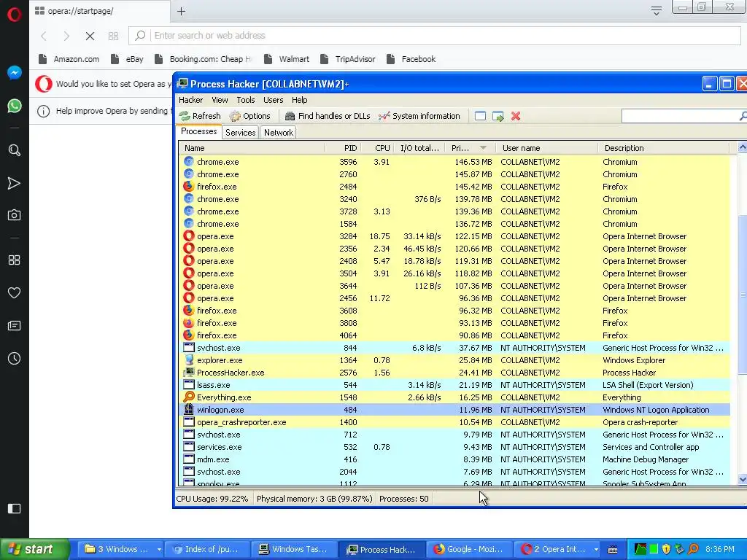Viewport: 747px width, 560px height.
Task: Select firefox.exe with PID 2484
Action: [x=454, y=187]
